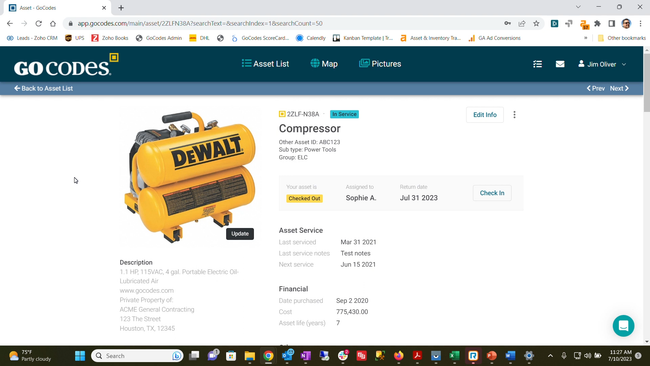The image size is (650, 366).
Task: Expand the hidden bookmarks chevron
Action: tap(586, 38)
